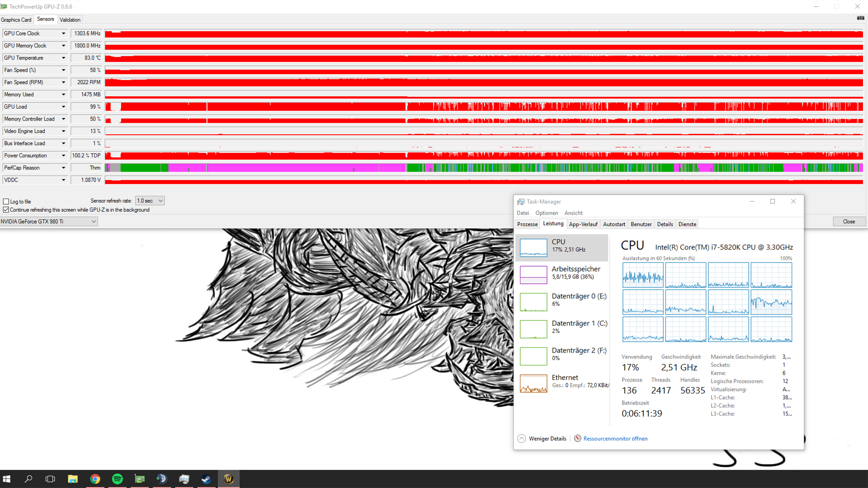Uncheck Continue refreshing in background checkbox
This screenshot has width=868, height=488.
6,210
